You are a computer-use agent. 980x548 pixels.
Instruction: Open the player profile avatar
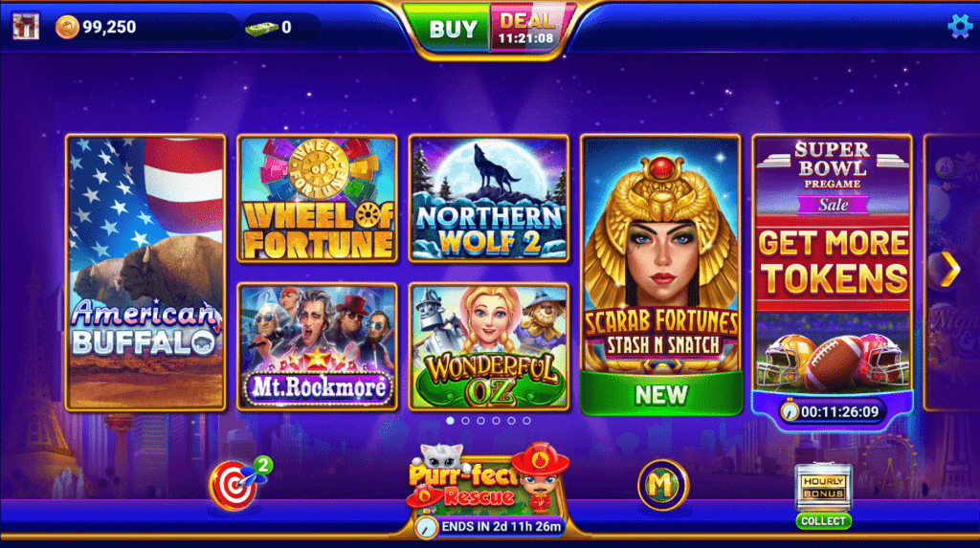click(26, 27)
